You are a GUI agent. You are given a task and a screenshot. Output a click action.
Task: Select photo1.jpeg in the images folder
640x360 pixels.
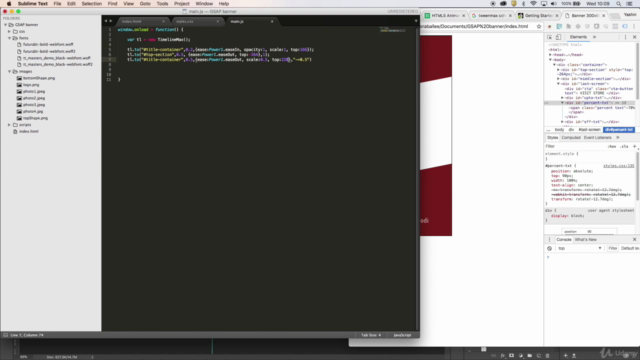34,91
